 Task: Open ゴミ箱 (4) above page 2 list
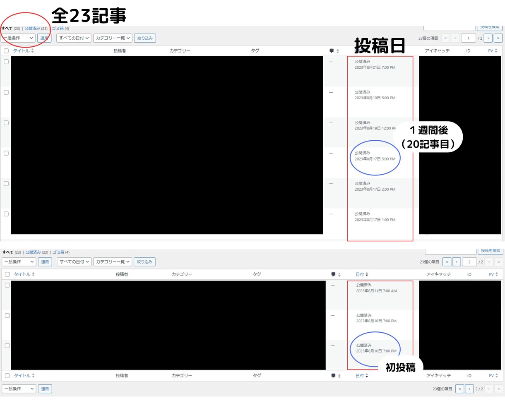click(x=61, y=252)
